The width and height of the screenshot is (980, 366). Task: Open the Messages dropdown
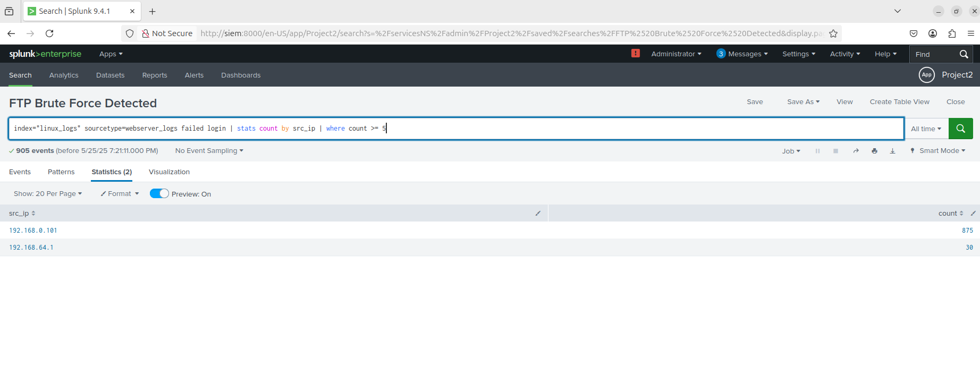tap(742, 54)
